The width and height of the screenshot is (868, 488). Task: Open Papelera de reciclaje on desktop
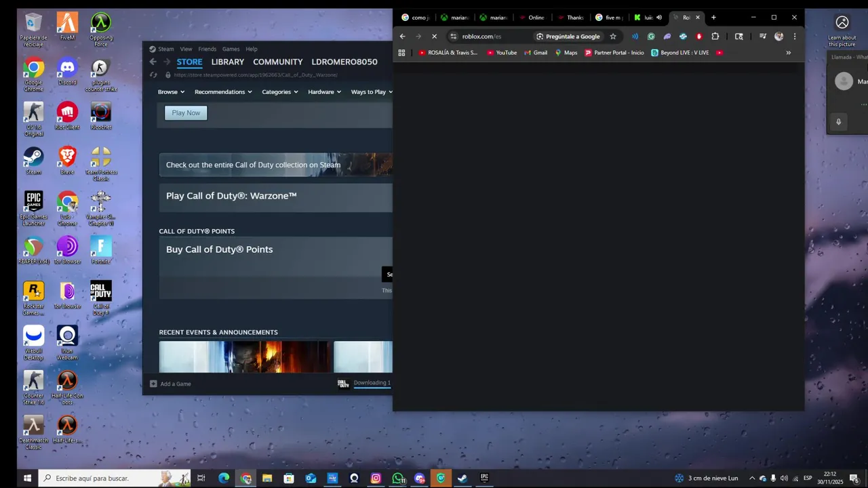(x=33, y=30)
